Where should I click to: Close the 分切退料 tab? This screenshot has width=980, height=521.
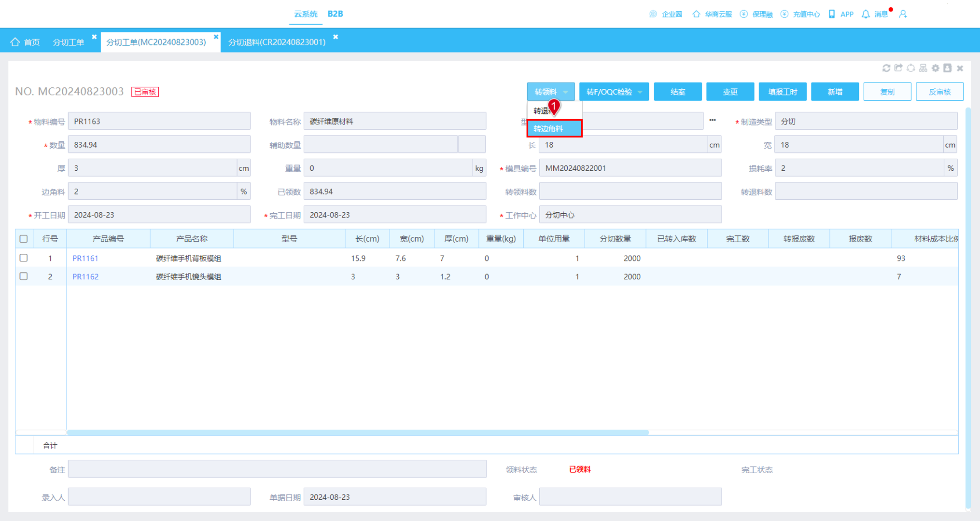[336, 37]
